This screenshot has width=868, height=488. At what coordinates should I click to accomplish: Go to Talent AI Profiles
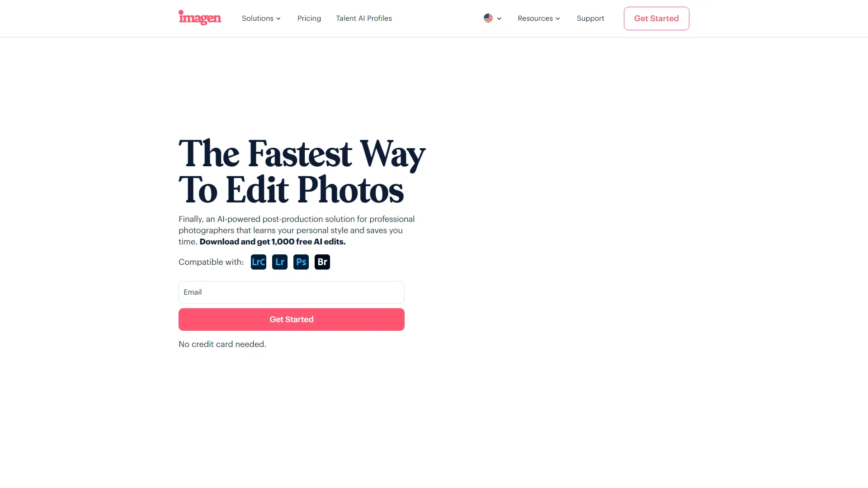[364, 19]
